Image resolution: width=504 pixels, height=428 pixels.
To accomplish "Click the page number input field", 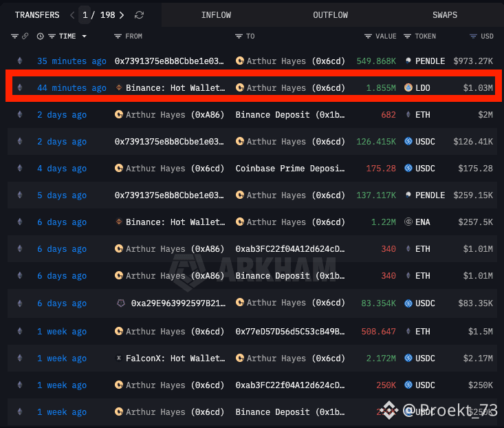I will [x=85, y=14].
